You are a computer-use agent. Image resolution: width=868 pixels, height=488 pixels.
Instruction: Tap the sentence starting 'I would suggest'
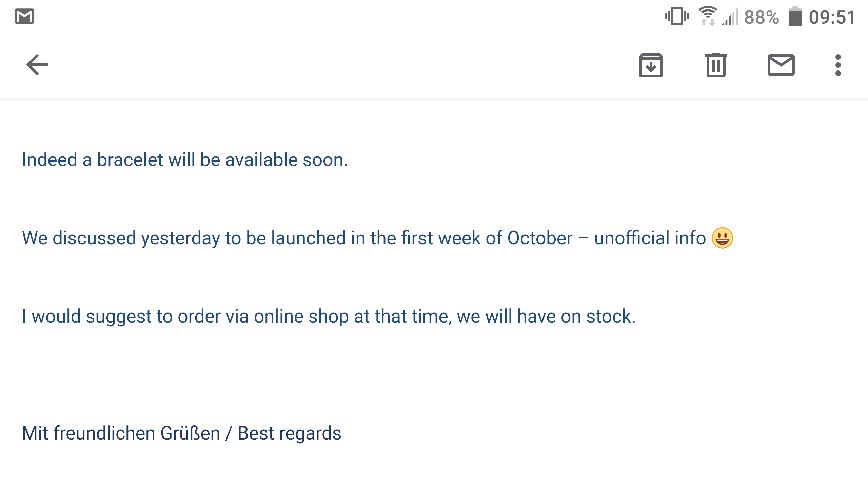click(329, 317)
